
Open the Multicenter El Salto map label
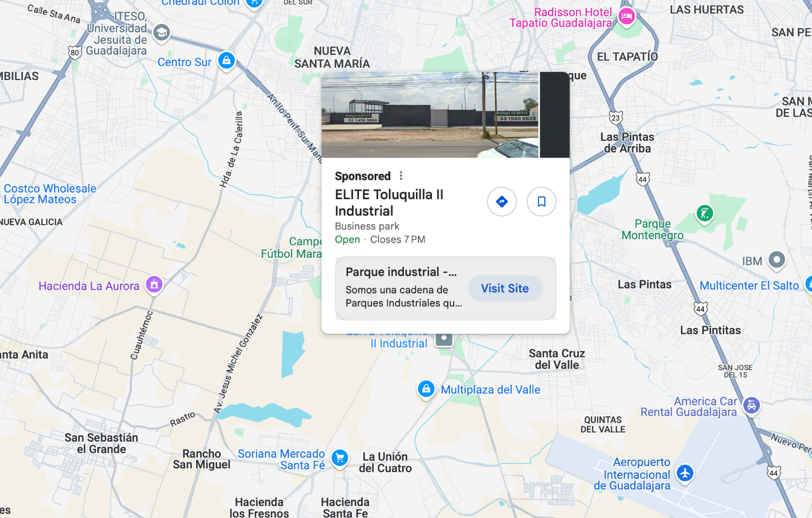[749, 286]
